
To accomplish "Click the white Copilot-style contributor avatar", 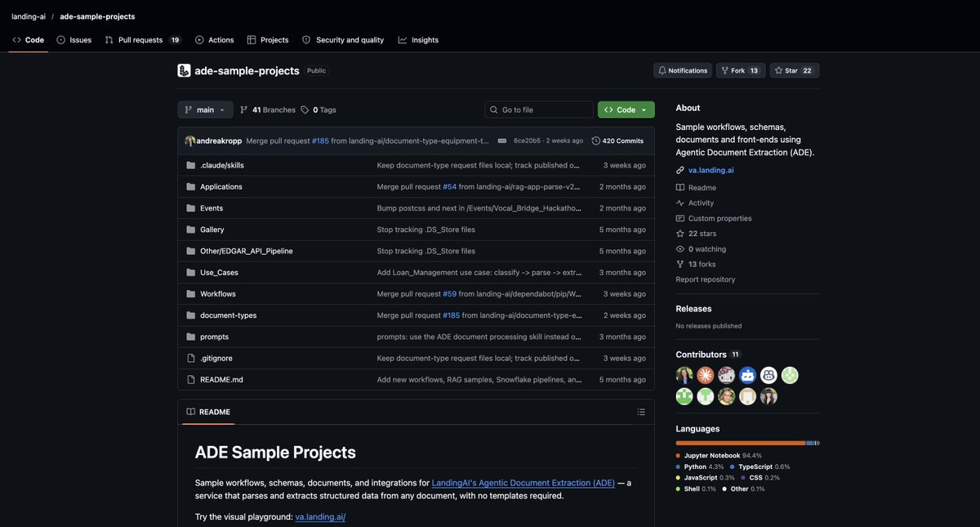I will [x=768, y=375].
